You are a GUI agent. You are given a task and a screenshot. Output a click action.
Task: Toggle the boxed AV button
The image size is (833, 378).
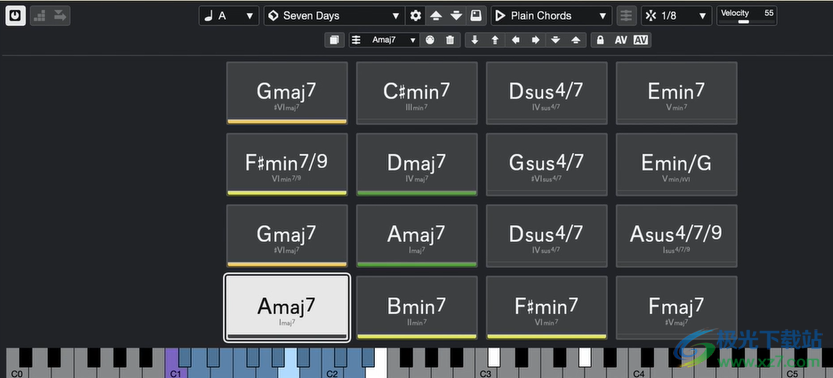pyautogui.click(x=641, y=40)
